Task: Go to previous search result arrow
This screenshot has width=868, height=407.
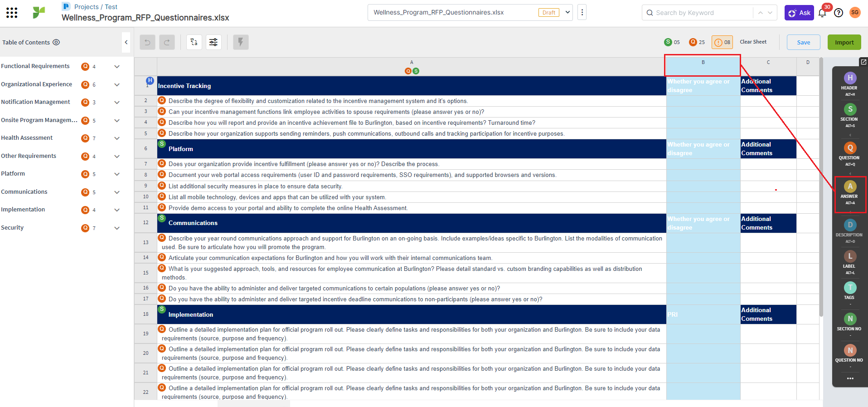Action: coord(761,13)
